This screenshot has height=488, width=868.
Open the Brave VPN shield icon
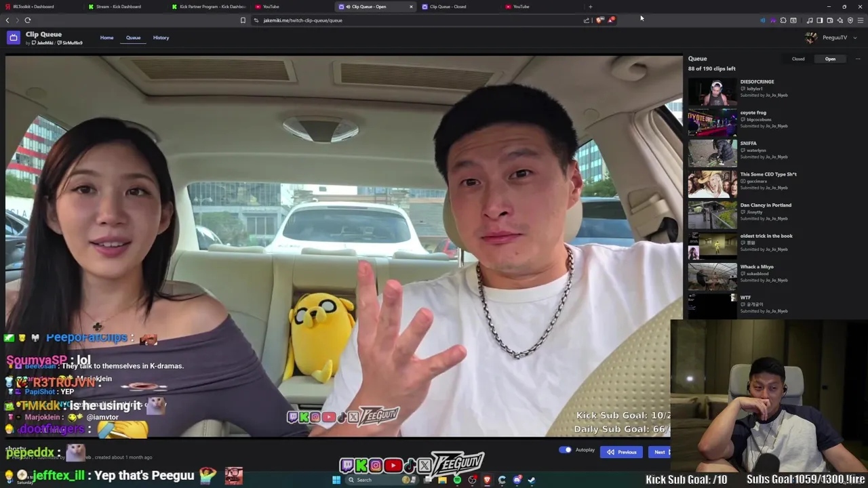[850, 20]
